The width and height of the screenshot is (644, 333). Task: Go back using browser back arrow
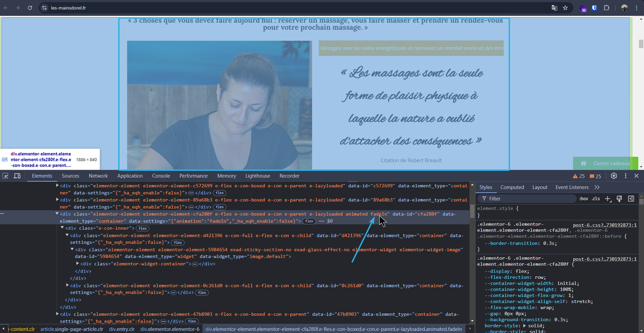[6, 8]
